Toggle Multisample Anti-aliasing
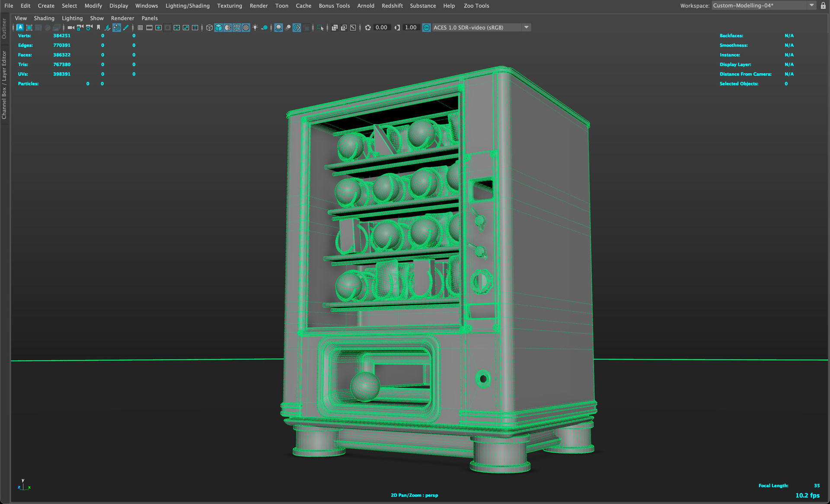This screenshot has width=830, height=504. 297,27
